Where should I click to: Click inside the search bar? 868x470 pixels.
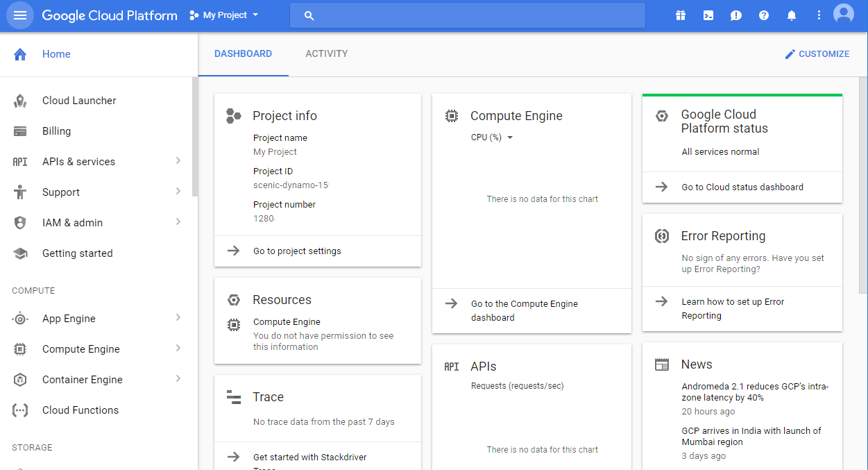click(x=467, y=15)
